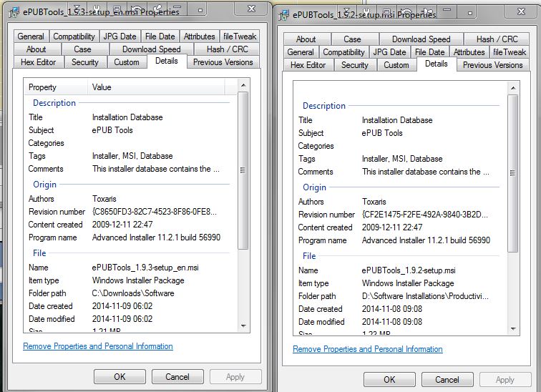Image resolution: width=541 pixels, height=392 pixels.
Task: Follow Remove Properties and Personal Information in 1.9.2 window
Action: pyautogui.click(x=368, y=349)
